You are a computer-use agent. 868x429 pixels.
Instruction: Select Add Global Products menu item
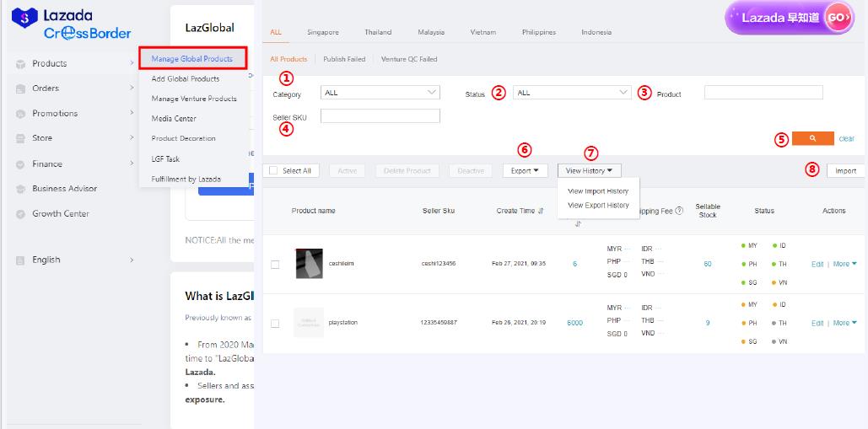186,79
